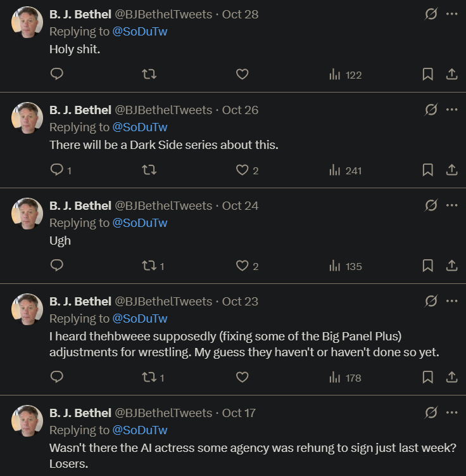
Task: Bookmark the Big Panel Plus tweet
Action: pyautogui.click(x=427, y=377)
